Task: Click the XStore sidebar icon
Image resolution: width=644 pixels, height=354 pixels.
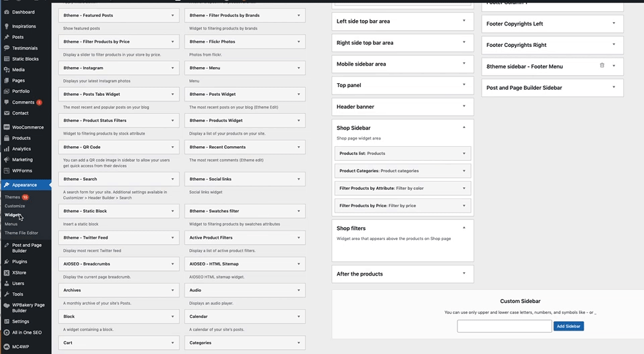Action: pyautogui.click(x=7, y=273)
